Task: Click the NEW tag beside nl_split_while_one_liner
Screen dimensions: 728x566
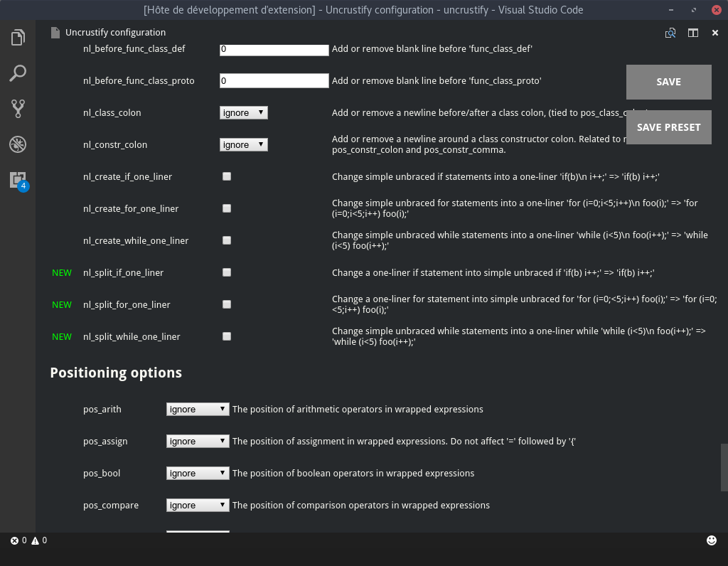Action: click(62, 337)
